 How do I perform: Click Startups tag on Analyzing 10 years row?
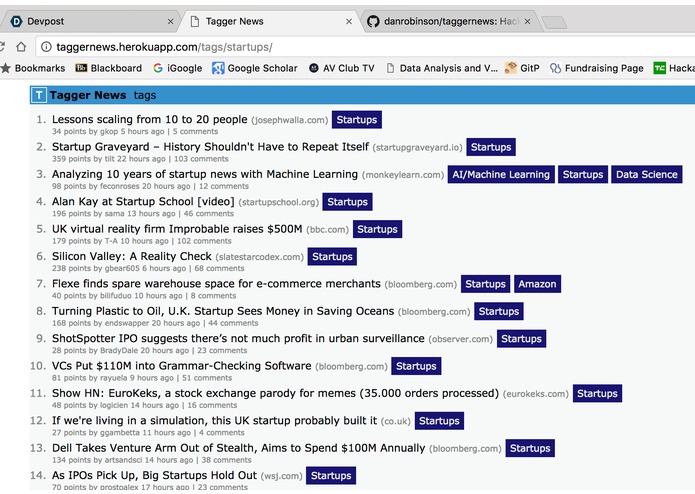click(x=583, y=175)
